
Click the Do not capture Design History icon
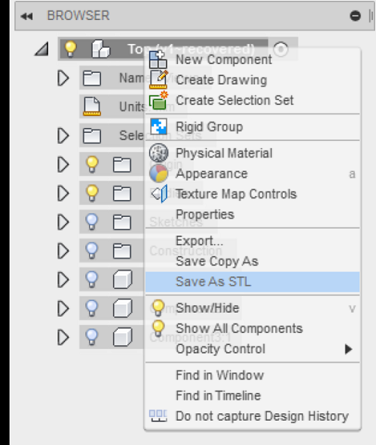pos(158,416)
